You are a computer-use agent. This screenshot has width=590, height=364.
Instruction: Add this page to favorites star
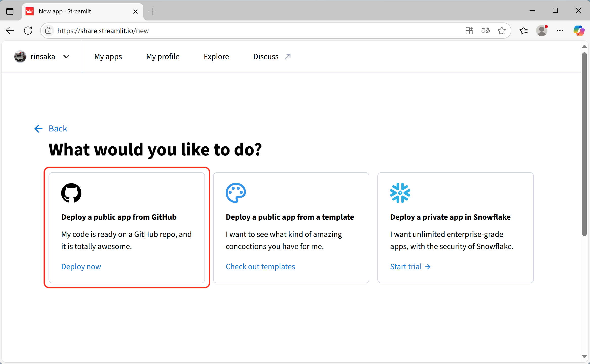point(502,31)
